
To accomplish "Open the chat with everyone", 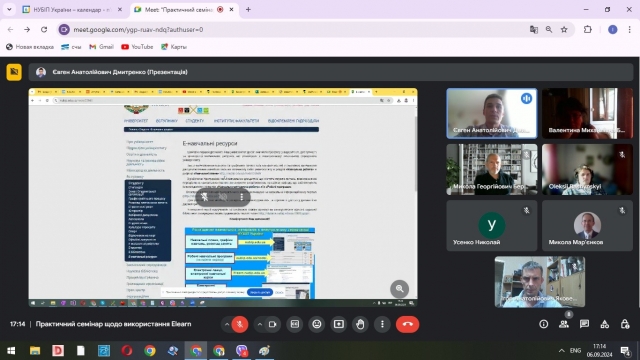I will click(584, 324).
